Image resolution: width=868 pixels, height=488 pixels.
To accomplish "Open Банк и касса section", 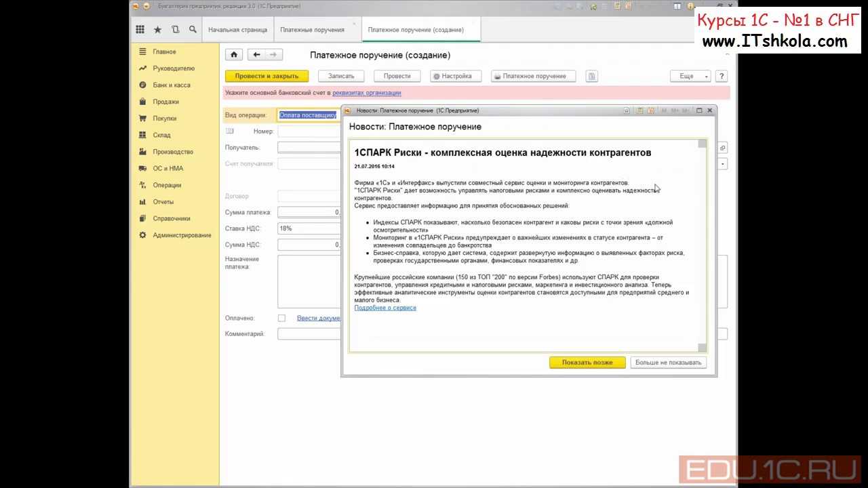I will pos(172,85).
